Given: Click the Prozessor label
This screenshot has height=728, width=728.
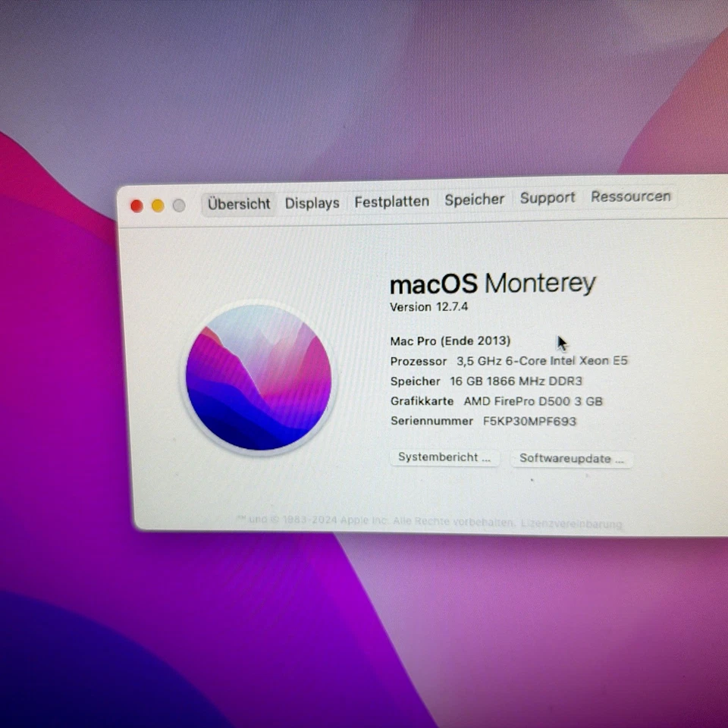Looking at the screenshot, I should [x=419, y=361].
